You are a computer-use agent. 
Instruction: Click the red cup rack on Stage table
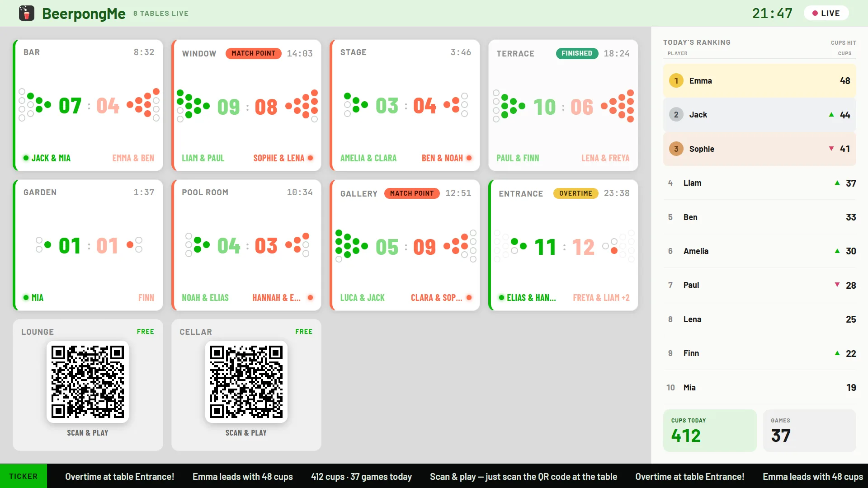point(456,105)
